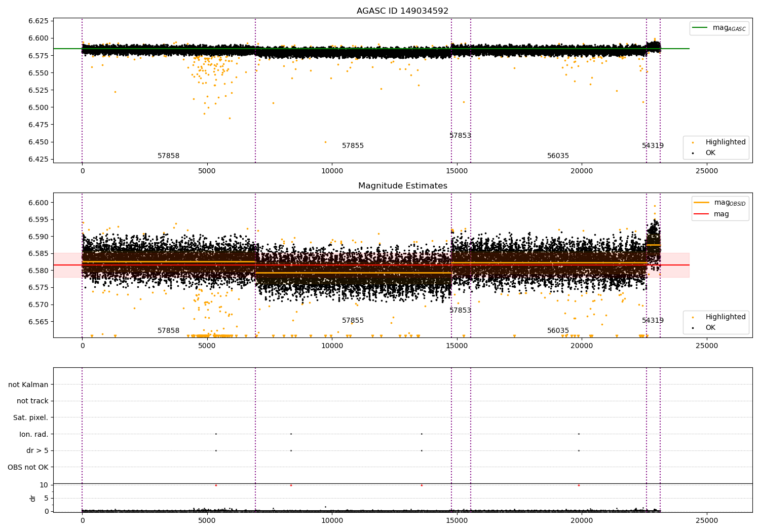
Task: Click obsid label 56035 in Magnitude Estimates plot
Action: pos(558,331)
